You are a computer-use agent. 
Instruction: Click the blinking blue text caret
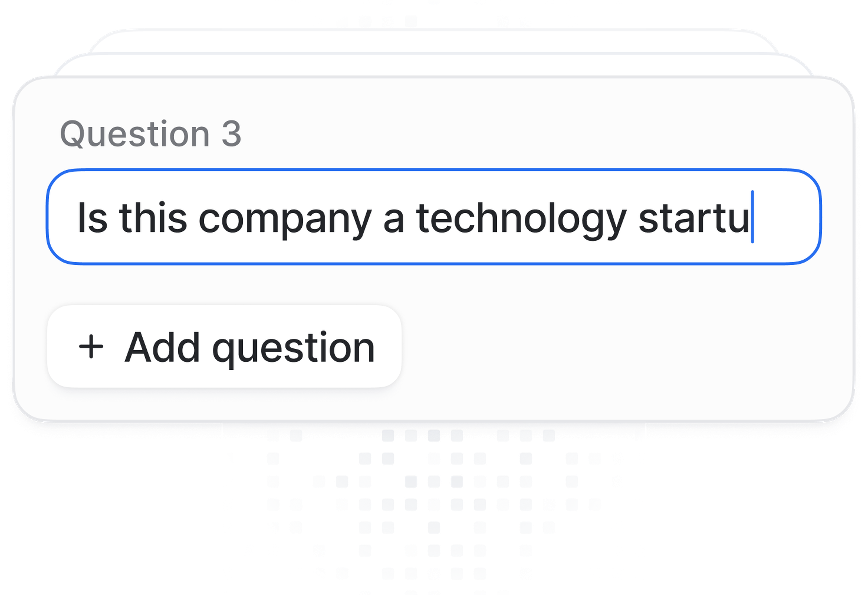[752, 217]
